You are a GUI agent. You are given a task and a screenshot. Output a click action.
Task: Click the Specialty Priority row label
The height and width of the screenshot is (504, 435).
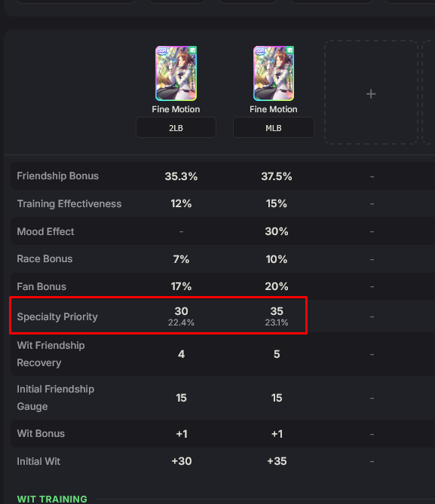tap(57, 316)
